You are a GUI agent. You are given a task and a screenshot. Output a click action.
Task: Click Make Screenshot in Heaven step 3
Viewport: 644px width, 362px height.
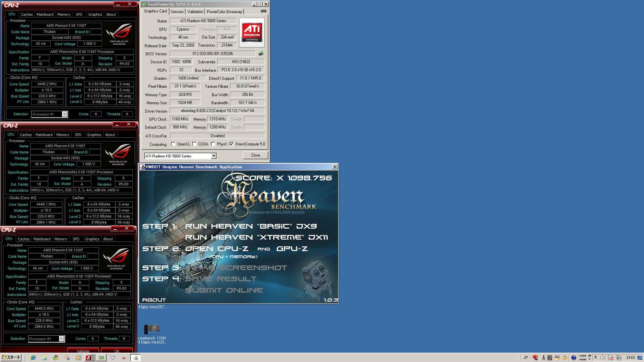click(x=236, y=268)
